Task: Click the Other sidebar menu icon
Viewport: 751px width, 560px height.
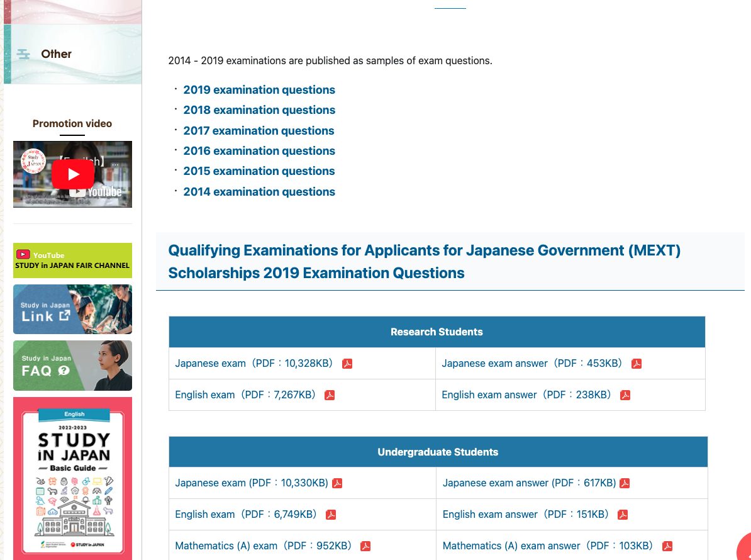Action: pyautogui.click(x=23, y=54)
